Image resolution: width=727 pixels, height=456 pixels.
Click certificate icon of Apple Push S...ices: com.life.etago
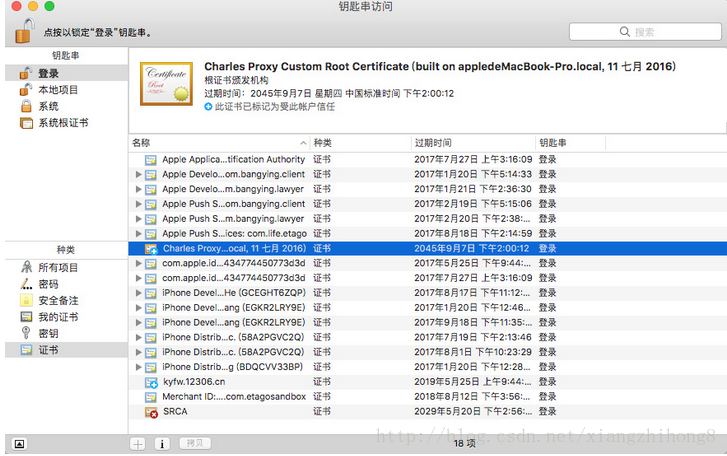pyautogui.click(x=151, y=234)
